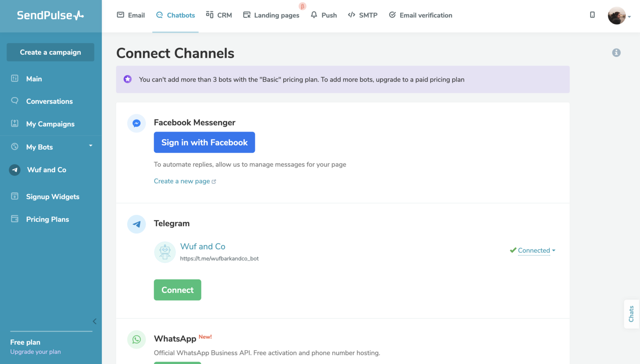Viewport: 640px width, 364px height.
Task: Click the Chatbots icon in top nav
Action: 160,15
